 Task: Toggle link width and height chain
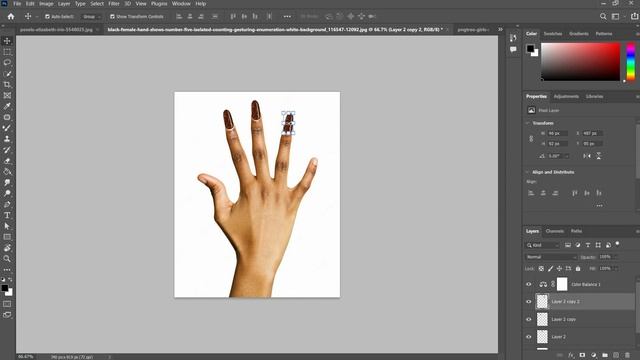[531, 139]
